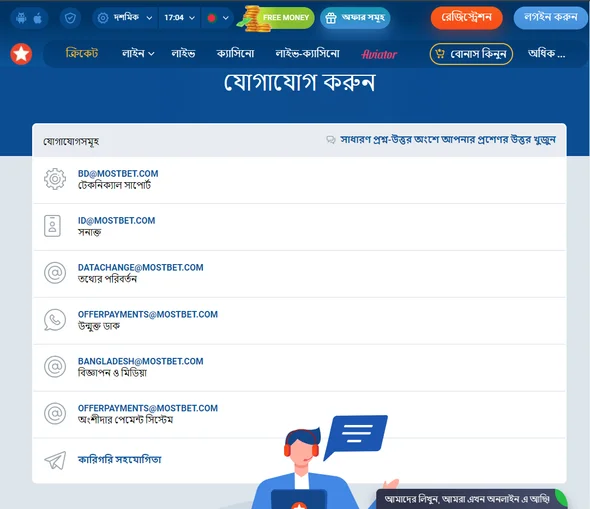Open the কারিগরি সহযোগিতা Telegram link
This screenshot has height=509, width=590.
(x=120, y=460)
